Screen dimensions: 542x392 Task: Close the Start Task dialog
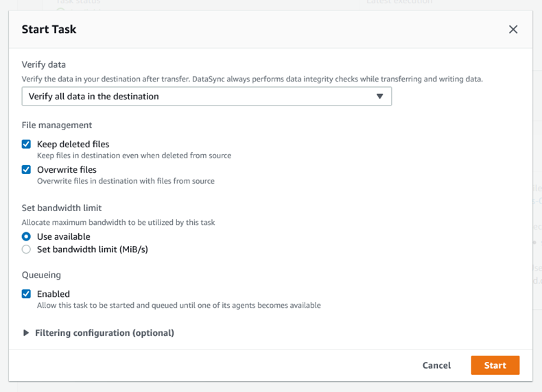click(x=512, y=29)
